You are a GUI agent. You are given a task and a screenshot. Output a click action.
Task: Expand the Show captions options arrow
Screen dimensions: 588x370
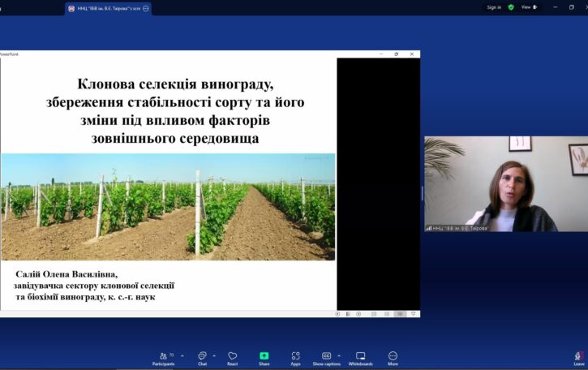[339, 355]
